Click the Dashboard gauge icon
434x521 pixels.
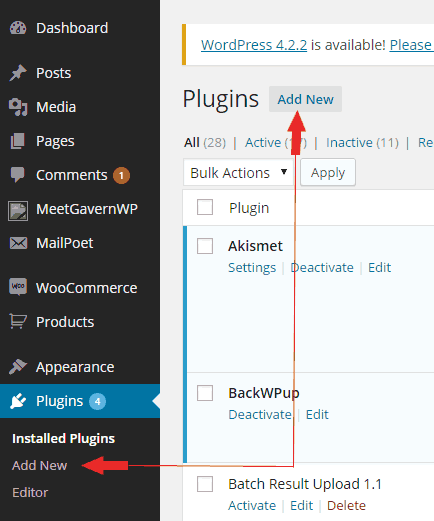coord(18,28)
